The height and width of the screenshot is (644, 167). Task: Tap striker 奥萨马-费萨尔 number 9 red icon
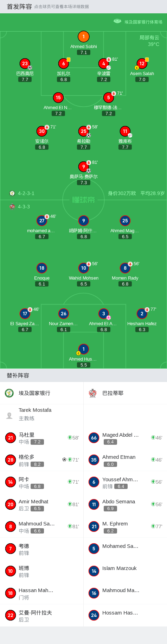83,167
